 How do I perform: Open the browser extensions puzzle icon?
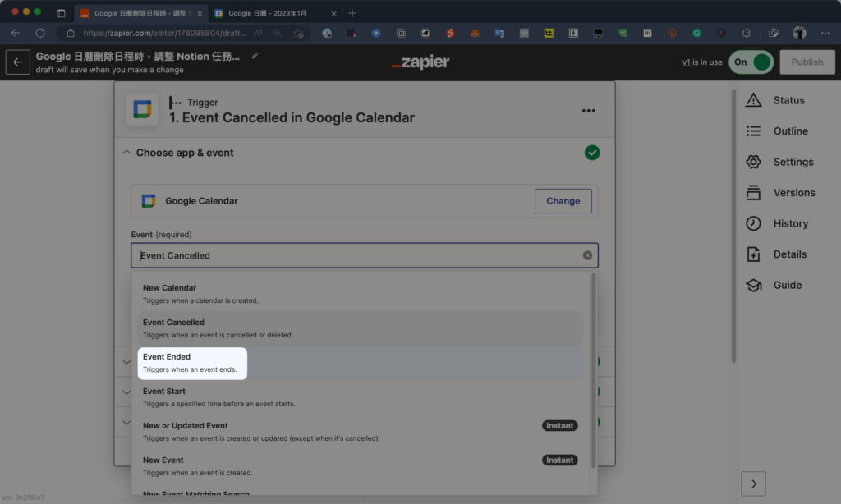746,33
